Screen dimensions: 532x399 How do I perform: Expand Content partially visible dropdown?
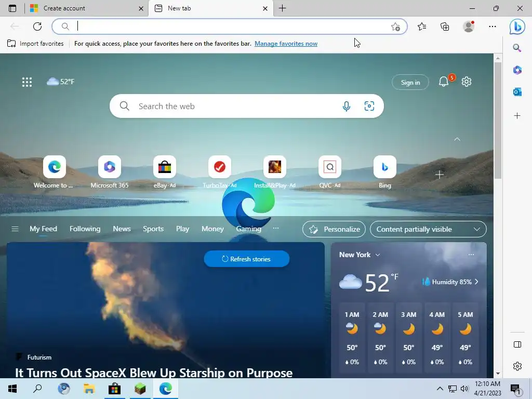click(428, 229)
